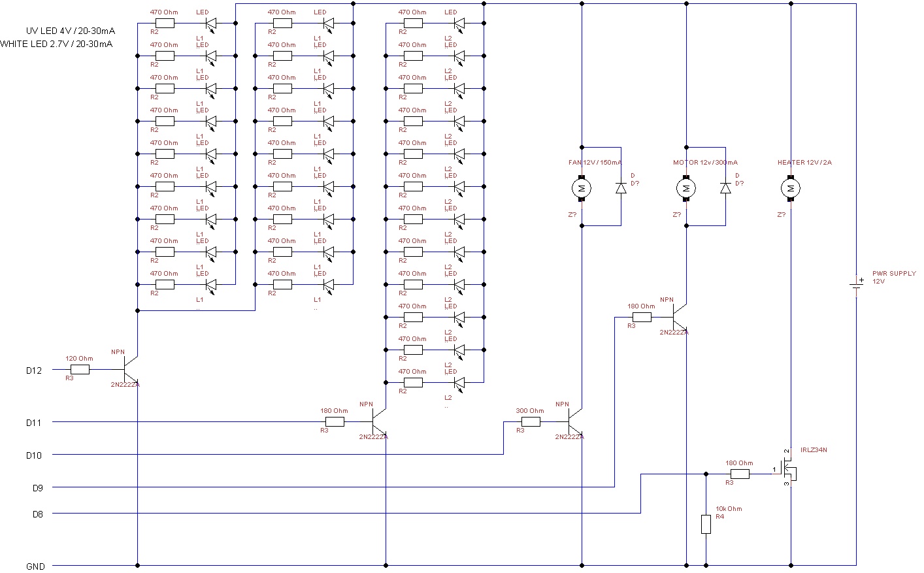Click the diode labeled D? beside the MOTOR

(725, 188)
